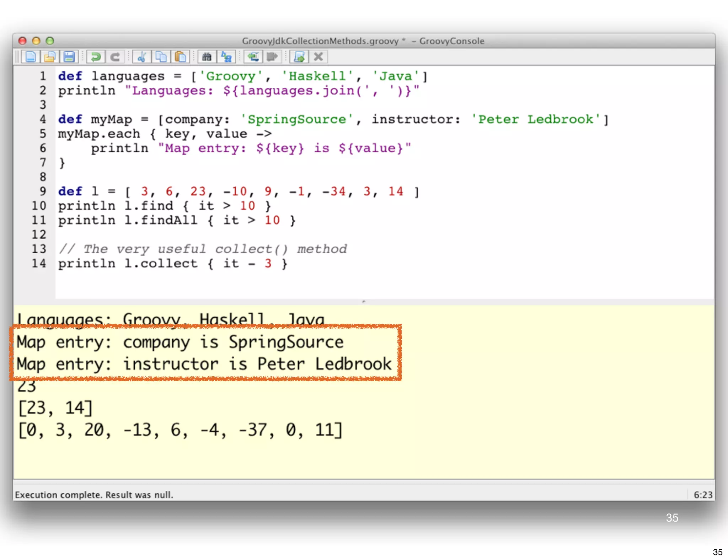Click the gray Redo arrow
This screenshot has height=560, width=728.
[x=114, y=57]
